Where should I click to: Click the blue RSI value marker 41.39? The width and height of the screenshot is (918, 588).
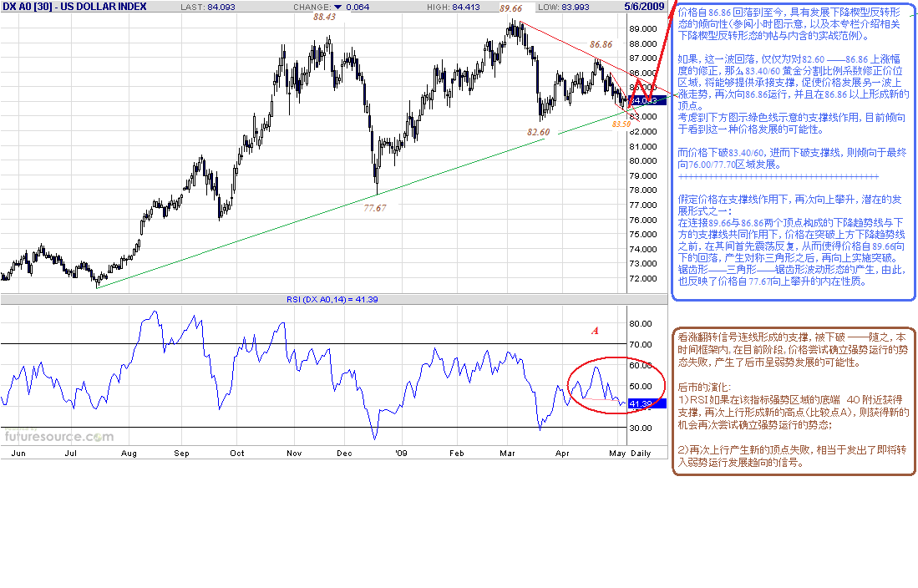(647, 403)
